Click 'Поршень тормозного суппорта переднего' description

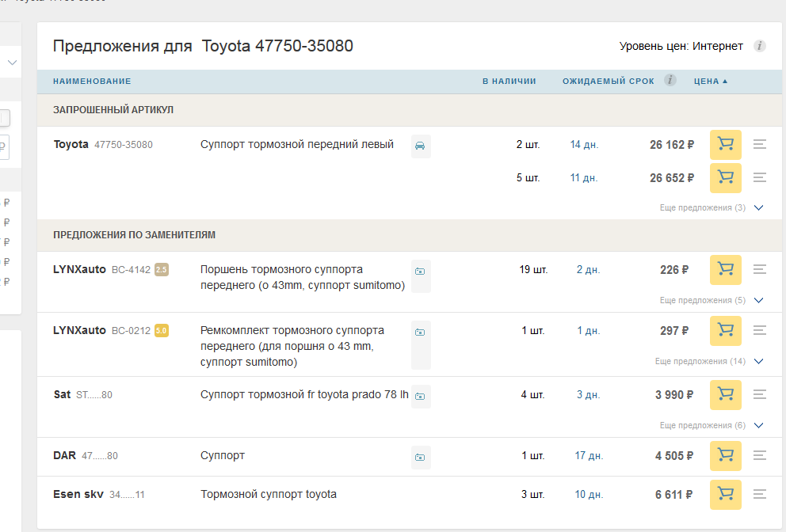coord(303,277)
